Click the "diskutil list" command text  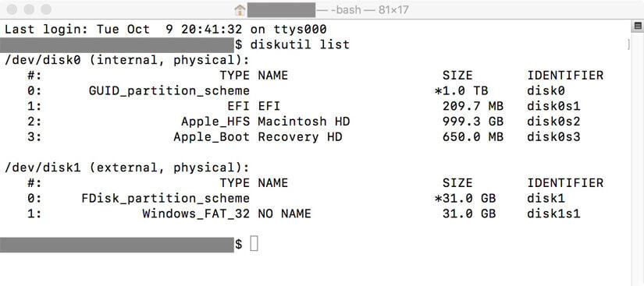click(300, 44)
